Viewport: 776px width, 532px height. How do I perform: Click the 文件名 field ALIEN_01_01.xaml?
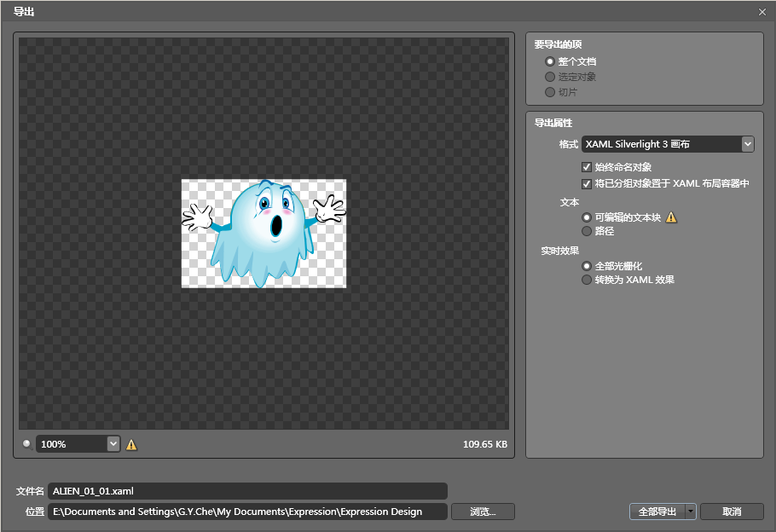(x=247, y=491)
